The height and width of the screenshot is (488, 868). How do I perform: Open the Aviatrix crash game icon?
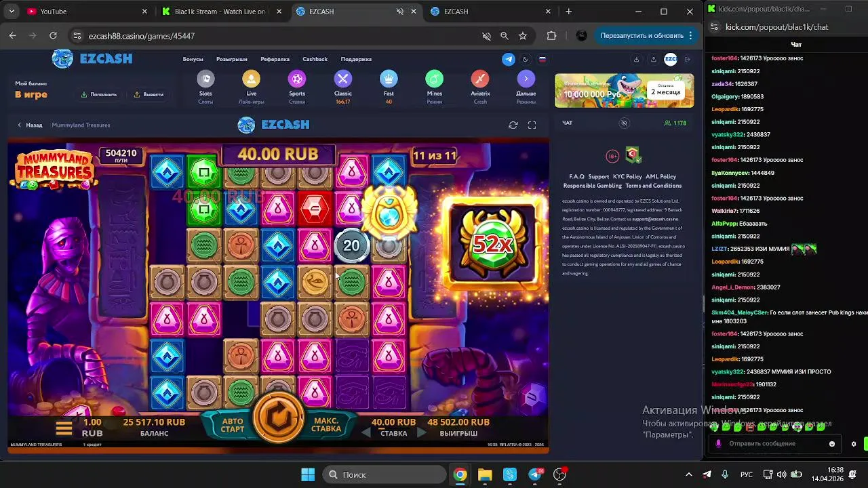click(x=480, y=79)
